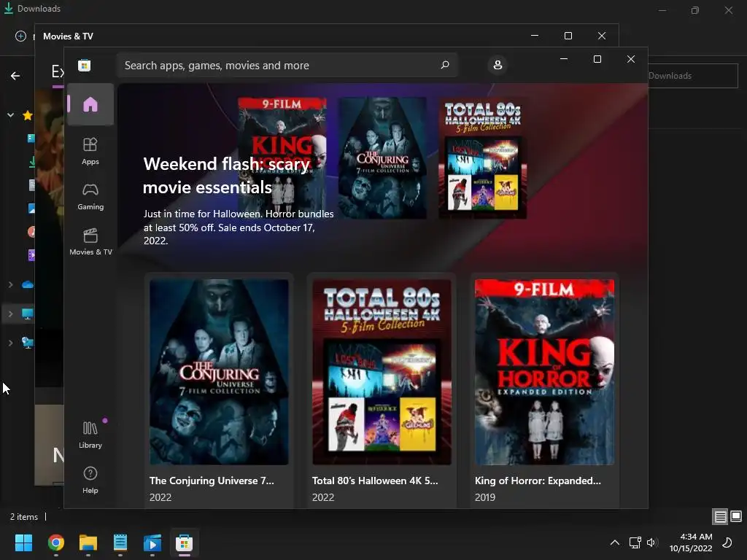Open The Conjuring Universe 7-film collection card

[x=219, y=391]
